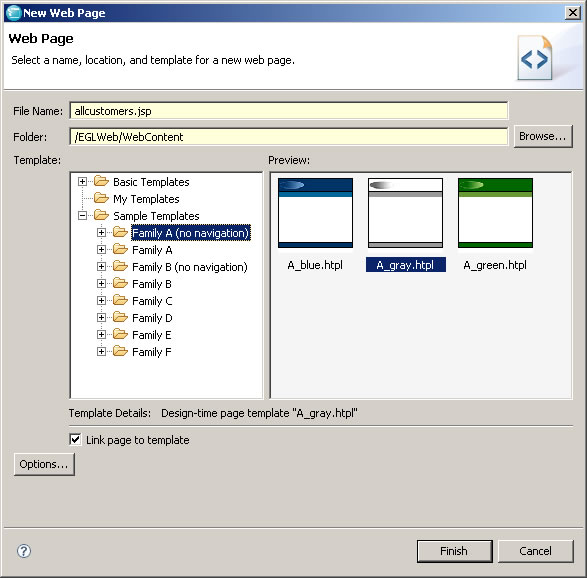The height and width of the screenshot is (578, 587).
Task: Expand the Basic Templates tree node
Action: coord(82,182)
